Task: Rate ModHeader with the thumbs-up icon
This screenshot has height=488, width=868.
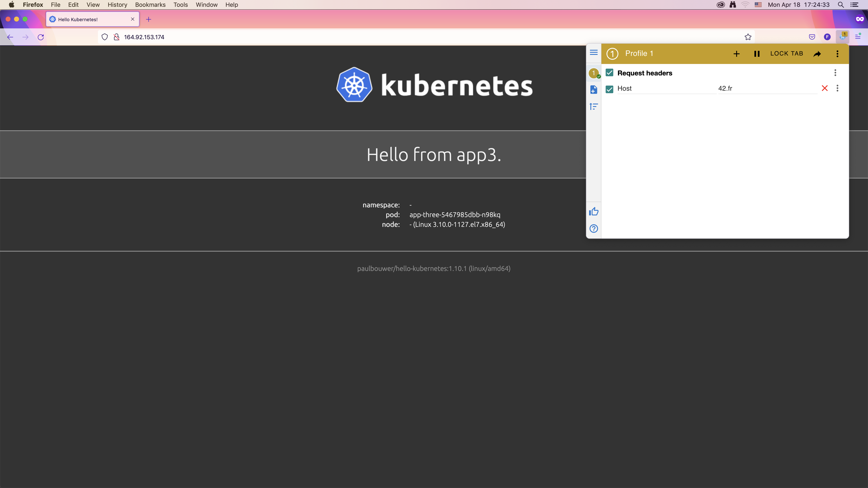Action: click(593, 211)
